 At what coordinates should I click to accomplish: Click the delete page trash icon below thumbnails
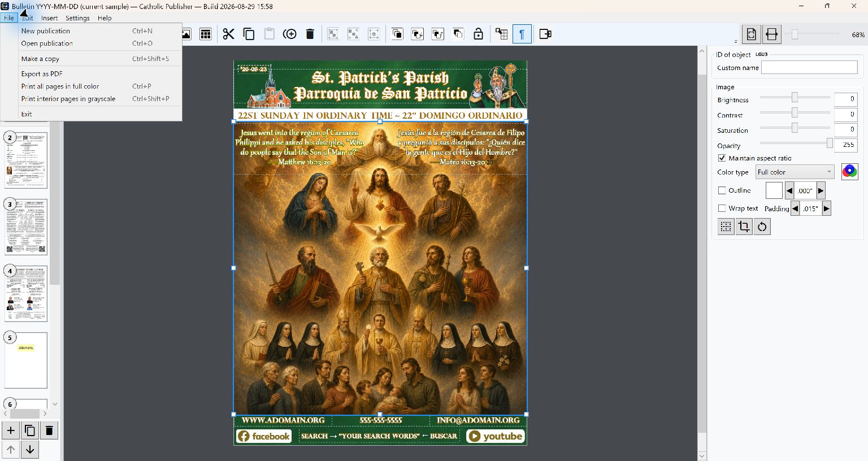tap(49, 430)
